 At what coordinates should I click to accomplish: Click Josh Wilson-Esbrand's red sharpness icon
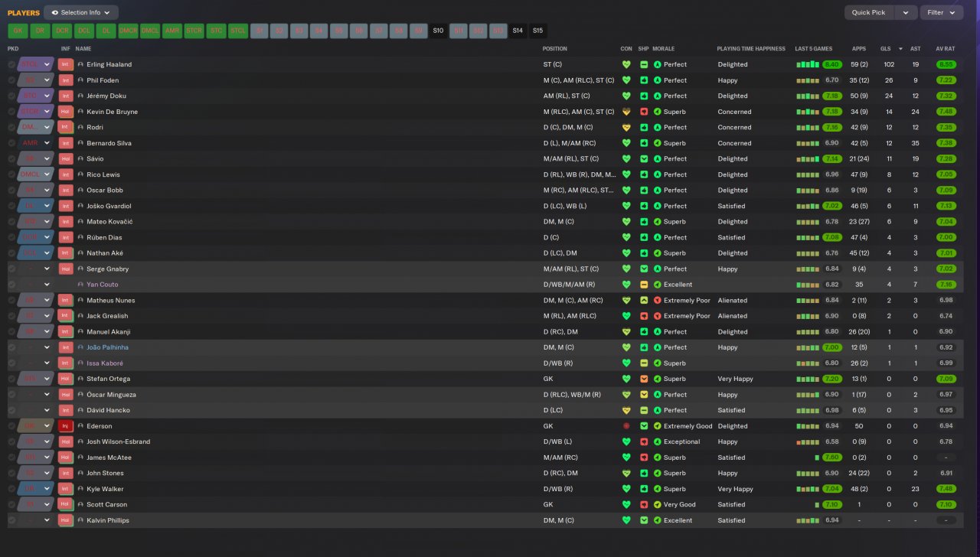coord(644,441)
